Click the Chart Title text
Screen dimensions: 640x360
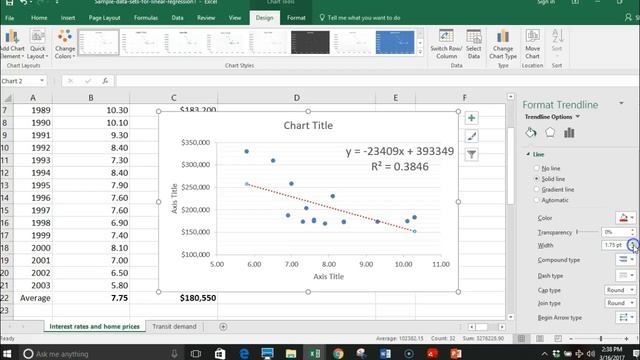click(308, 125)
